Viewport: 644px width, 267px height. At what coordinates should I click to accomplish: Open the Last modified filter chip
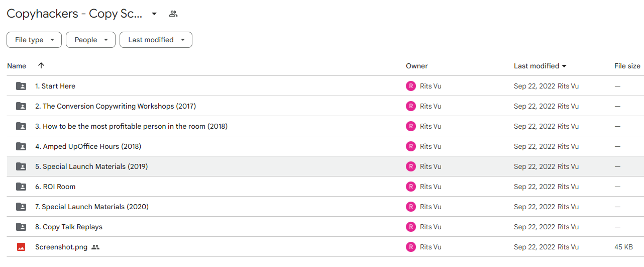click(156, 40)
